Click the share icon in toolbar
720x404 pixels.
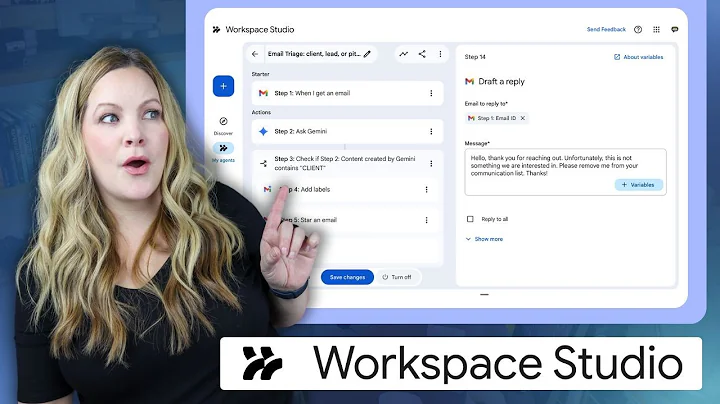tap(422, 54)
